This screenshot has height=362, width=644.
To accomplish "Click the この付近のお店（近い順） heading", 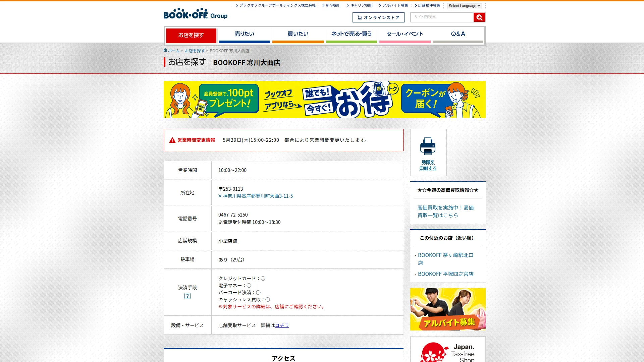I will (x=448, y=238).
